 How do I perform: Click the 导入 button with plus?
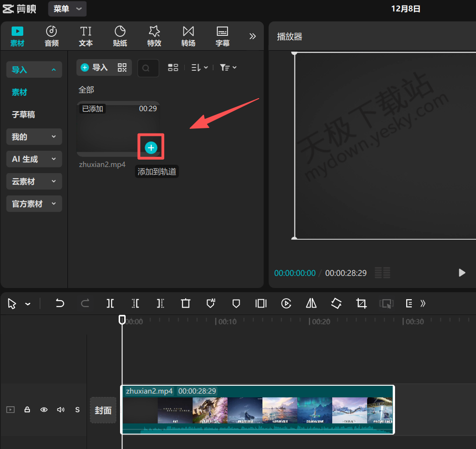(x=94, y=67)
